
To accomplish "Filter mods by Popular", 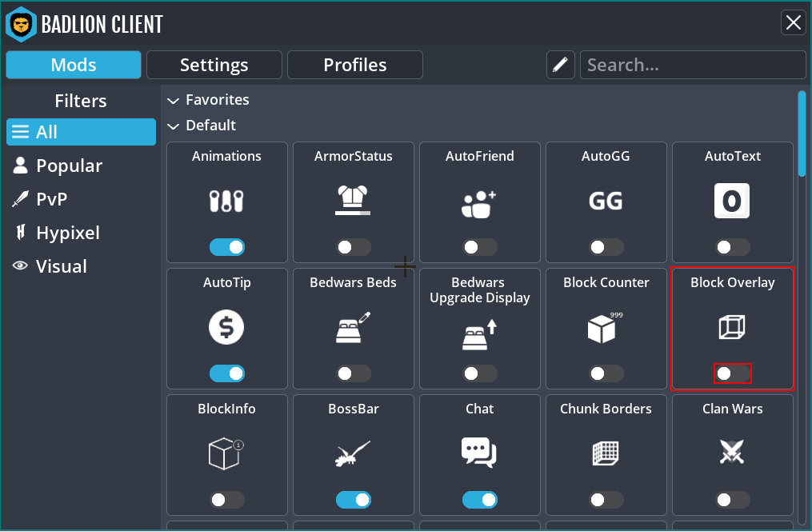I will click(69, 166).
